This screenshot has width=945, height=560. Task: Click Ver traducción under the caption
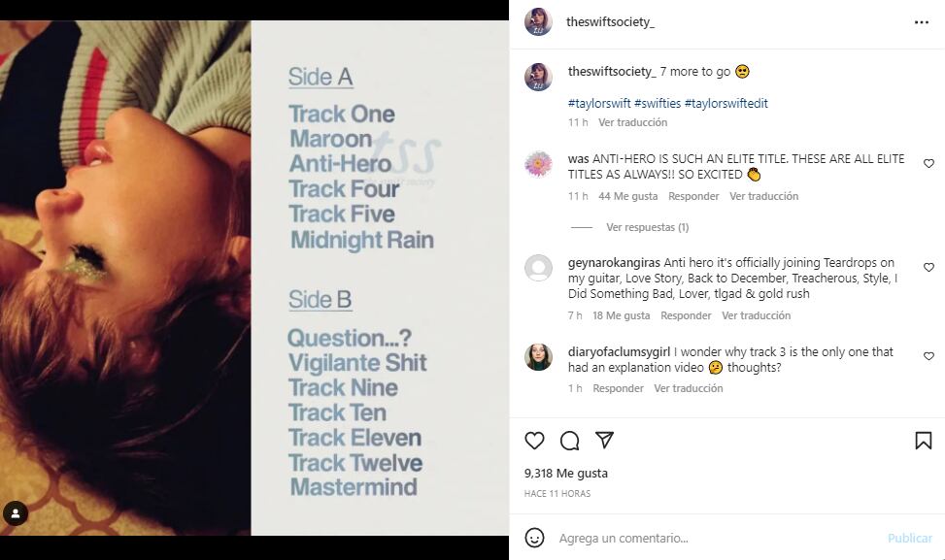click(x=633, y=122)
